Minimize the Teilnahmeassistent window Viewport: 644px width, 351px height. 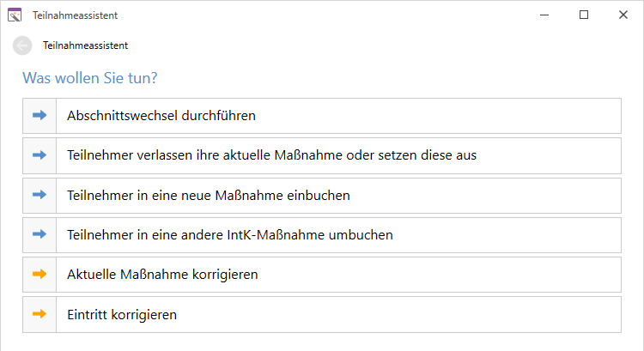[x=544, y=15]
